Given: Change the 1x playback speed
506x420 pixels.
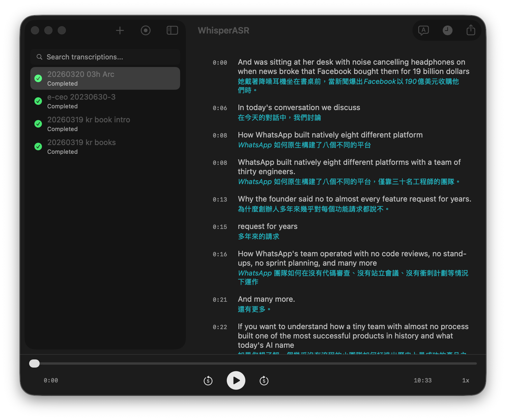Looking at the screenshot, I should (x=465, y=380).
